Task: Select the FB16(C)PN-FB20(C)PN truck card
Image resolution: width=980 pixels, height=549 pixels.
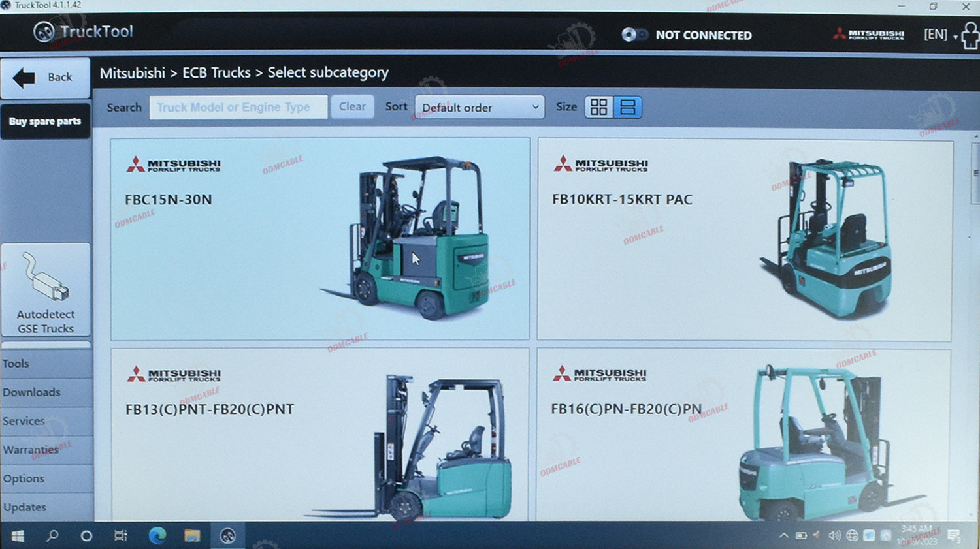Action: click(744, 435)
